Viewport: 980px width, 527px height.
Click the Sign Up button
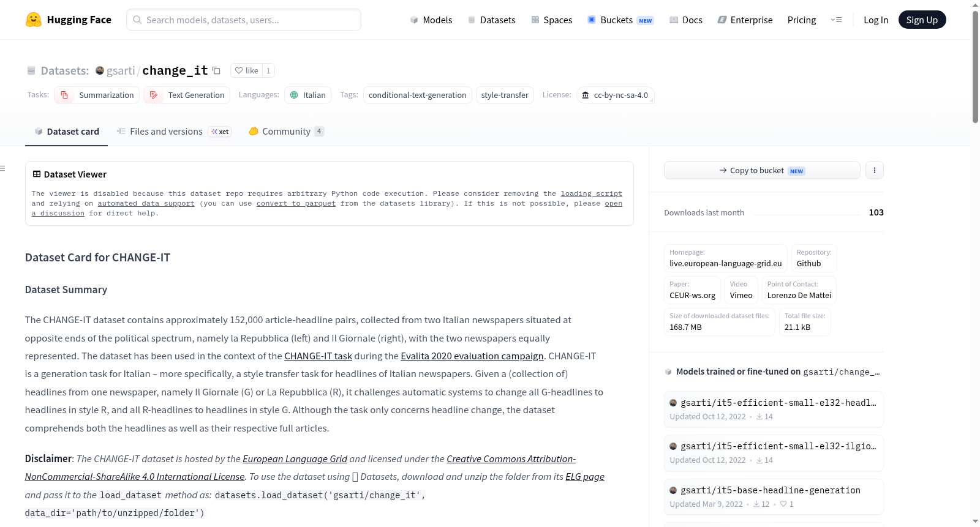coord(922,20)
